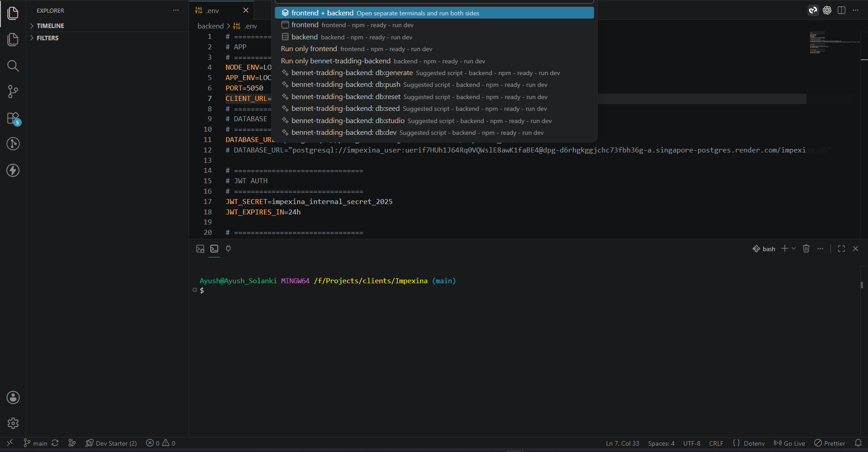
Task: Open Extensions view with badge 5
Action: coord(13,119)
